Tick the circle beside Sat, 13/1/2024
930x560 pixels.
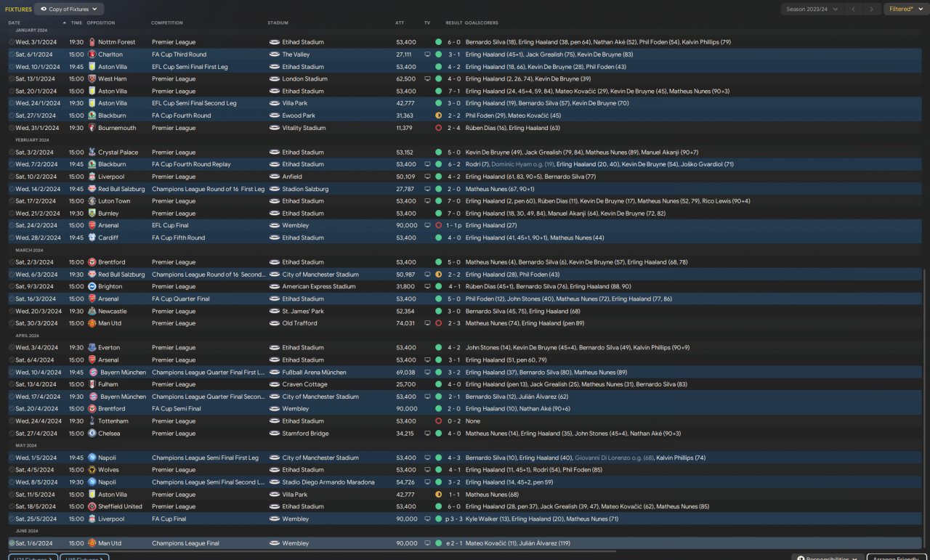[x=12, y=79]
